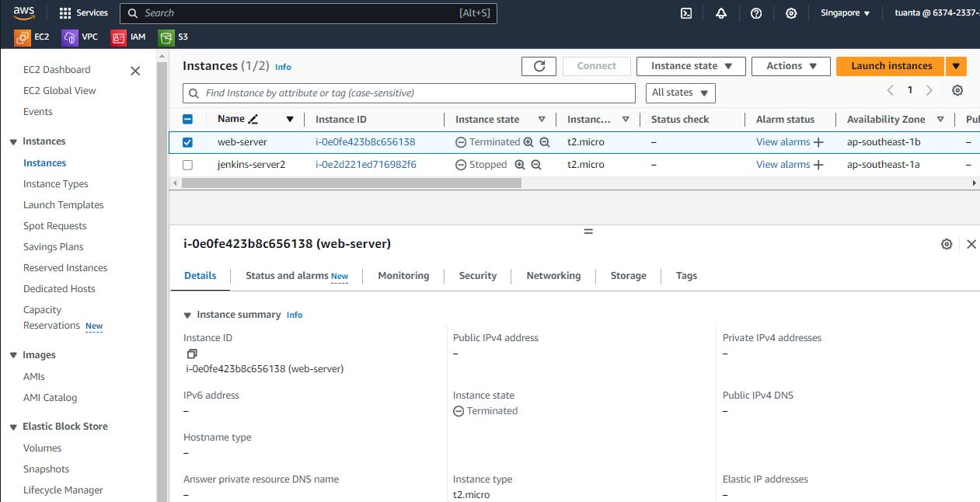Focus the Find Instance filter field
This screenshot has width=980, height=502.
pos(409,93)
